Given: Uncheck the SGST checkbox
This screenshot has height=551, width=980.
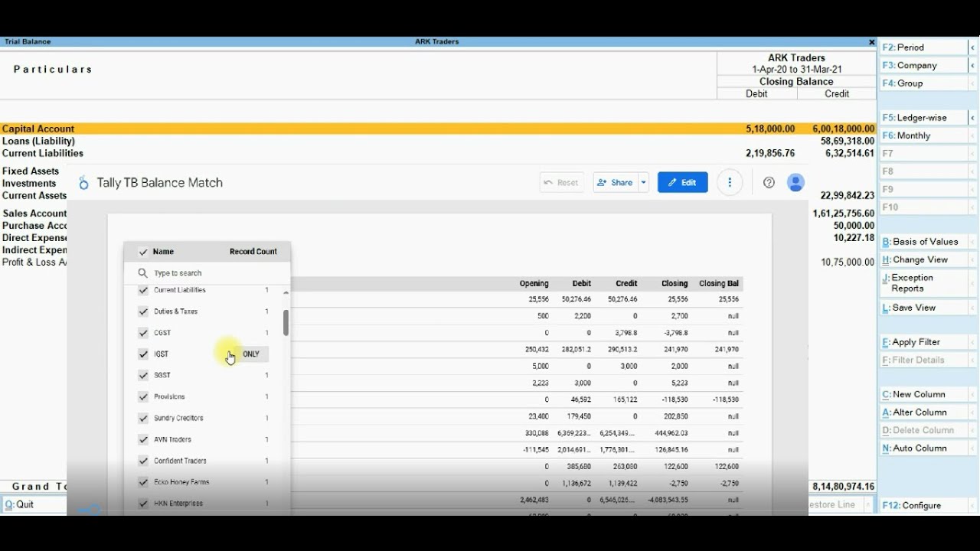Looking at the screenshot, I should pos(143,376).
